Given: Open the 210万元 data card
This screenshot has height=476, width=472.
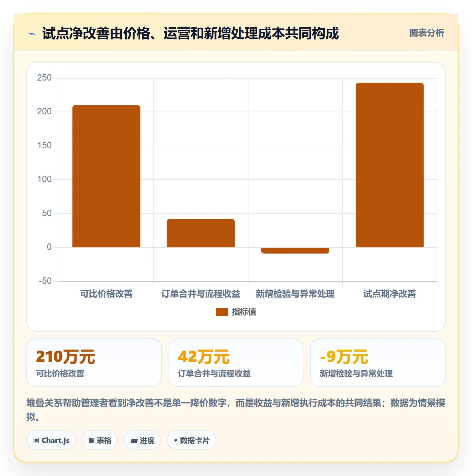Looking at the screenshot, I should 94,363.
